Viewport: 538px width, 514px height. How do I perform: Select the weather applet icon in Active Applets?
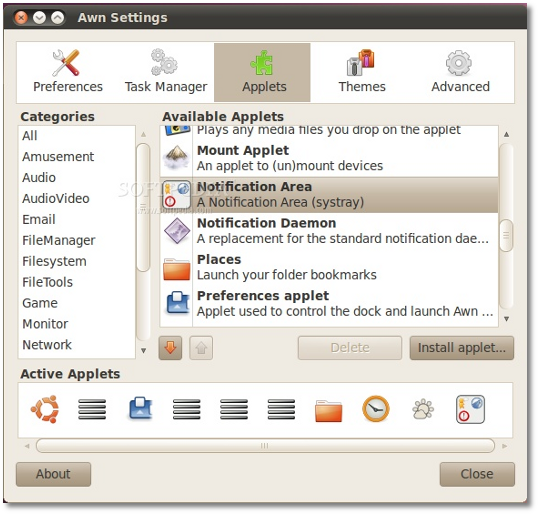click(x=423, y=409)
